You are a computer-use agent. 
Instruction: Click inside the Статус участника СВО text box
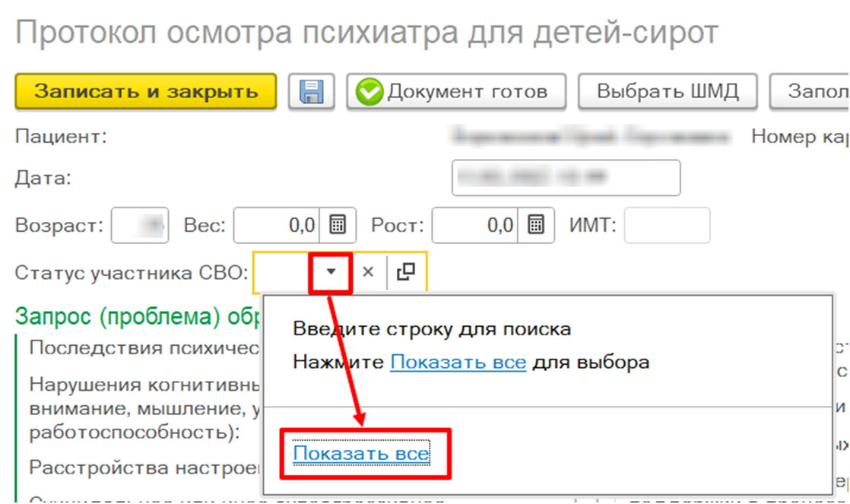pyautogui.click(x=281, y=271)
